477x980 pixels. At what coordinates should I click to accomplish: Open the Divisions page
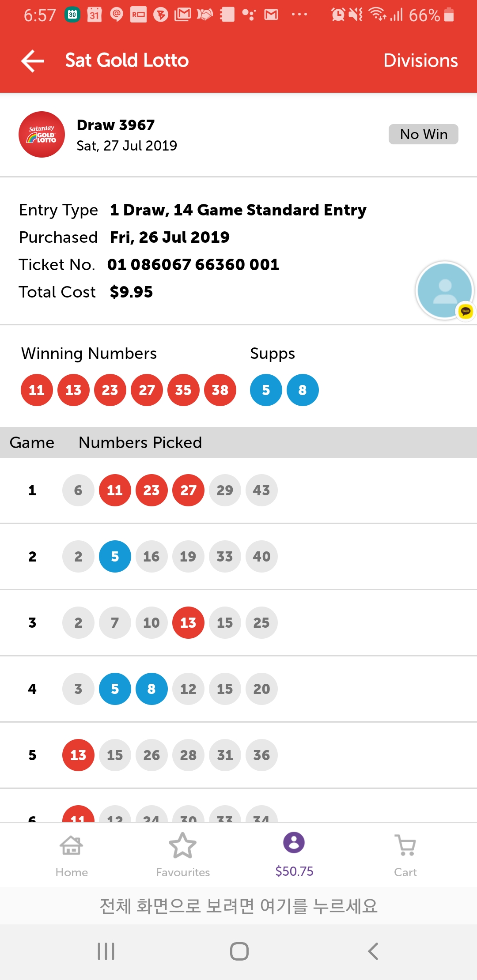[420, 60]
